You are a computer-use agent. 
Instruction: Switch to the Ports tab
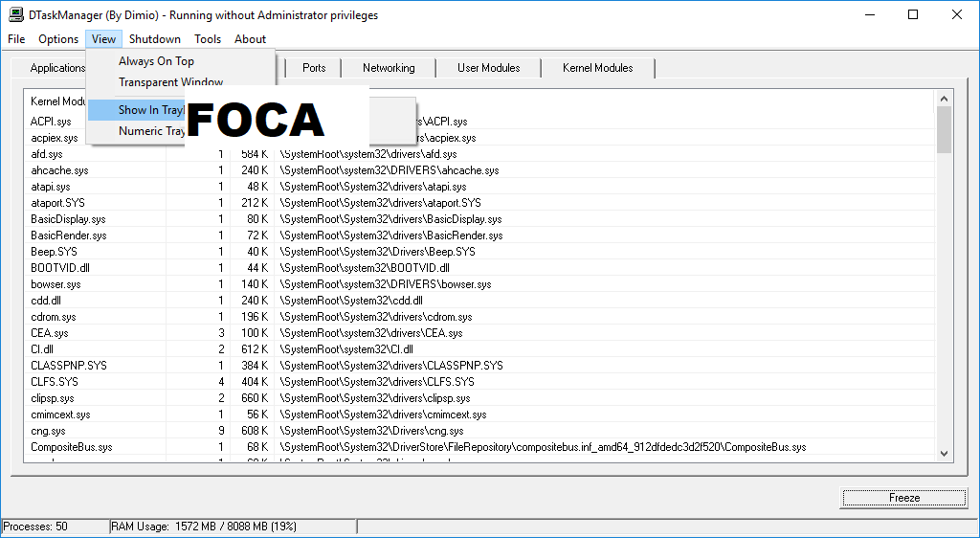314,67
